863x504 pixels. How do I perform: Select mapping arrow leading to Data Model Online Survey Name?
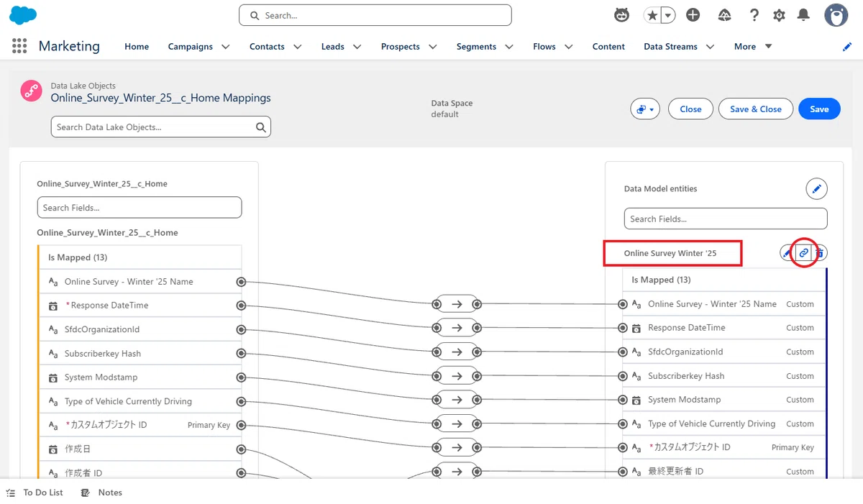(x=457, y=304)
